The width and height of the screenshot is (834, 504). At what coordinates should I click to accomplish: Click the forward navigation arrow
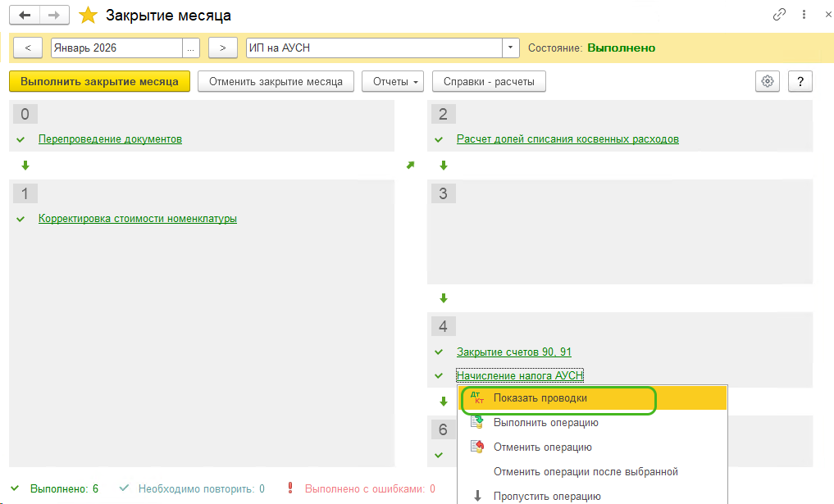54,16
